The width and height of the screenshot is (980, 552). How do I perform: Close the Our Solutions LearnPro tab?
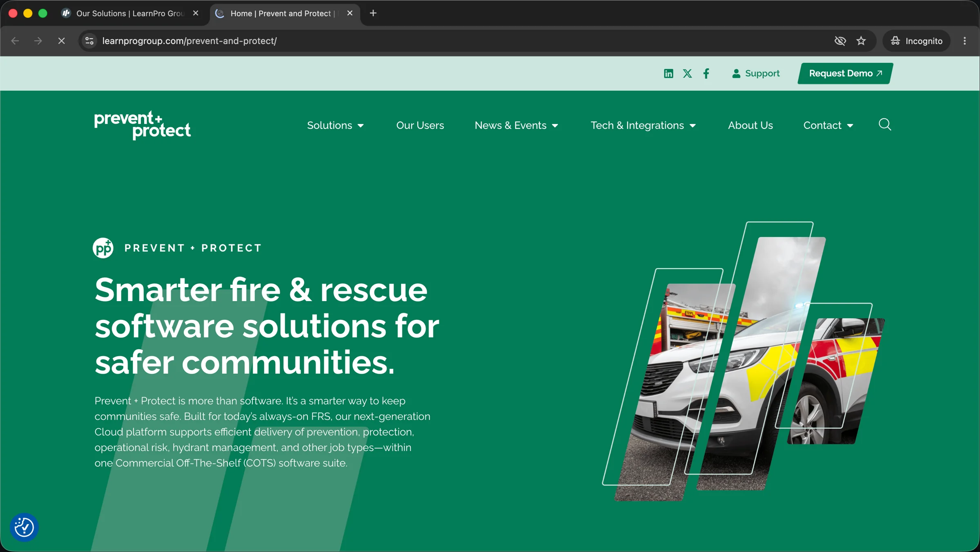coord(196,13)
